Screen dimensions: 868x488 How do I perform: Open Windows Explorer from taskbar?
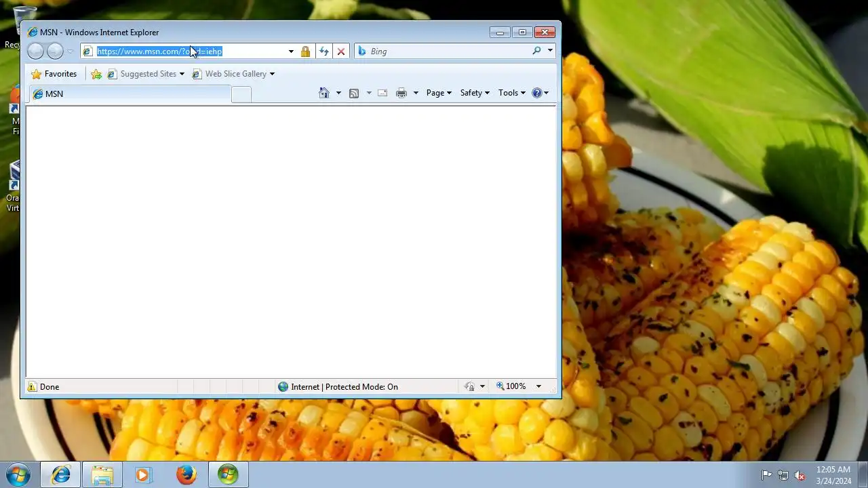(x=102, y=474)
